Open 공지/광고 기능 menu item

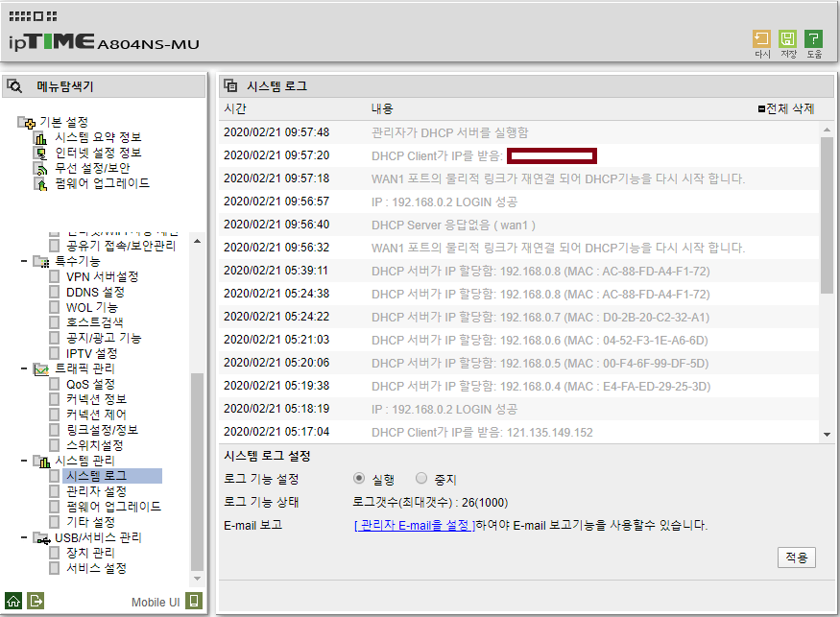point(104,338)
